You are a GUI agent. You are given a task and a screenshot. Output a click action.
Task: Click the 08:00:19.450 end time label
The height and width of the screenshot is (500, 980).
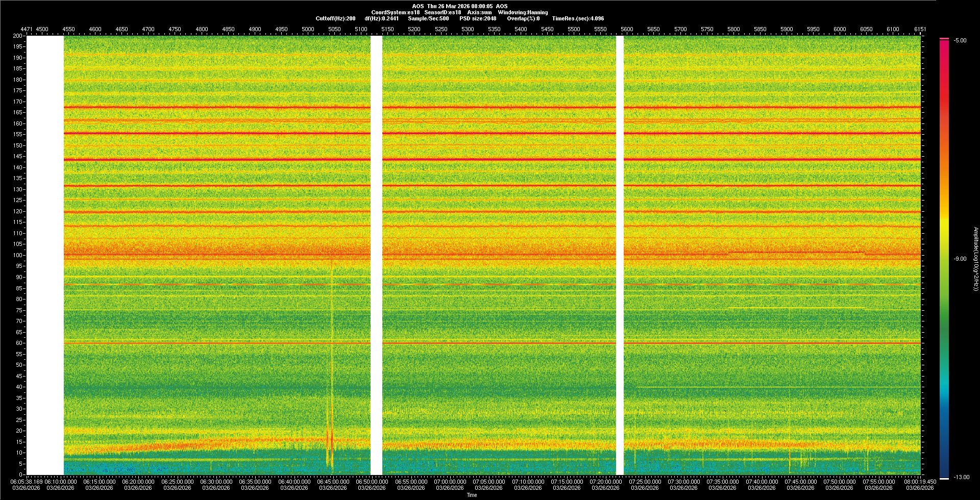(x=920, y=482)
